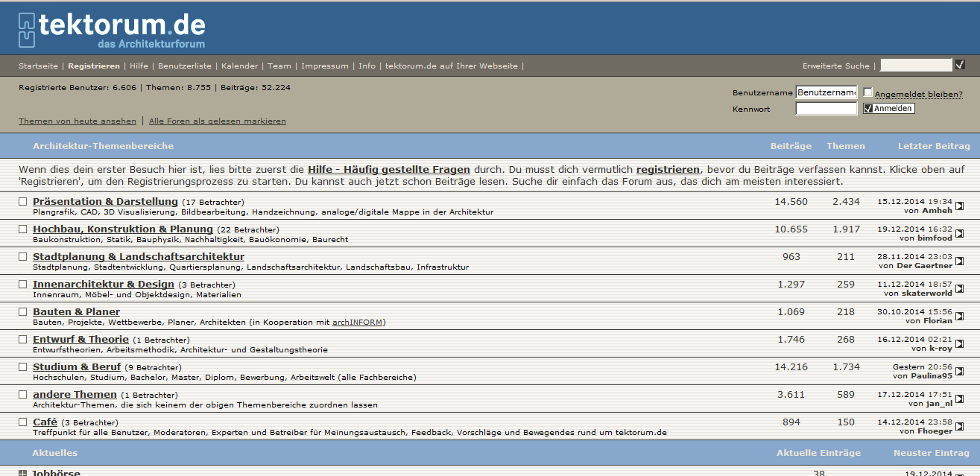This screenshot has height=476, width=980.
Task: Select Kalender from the top menu
Action: (239, 66)
